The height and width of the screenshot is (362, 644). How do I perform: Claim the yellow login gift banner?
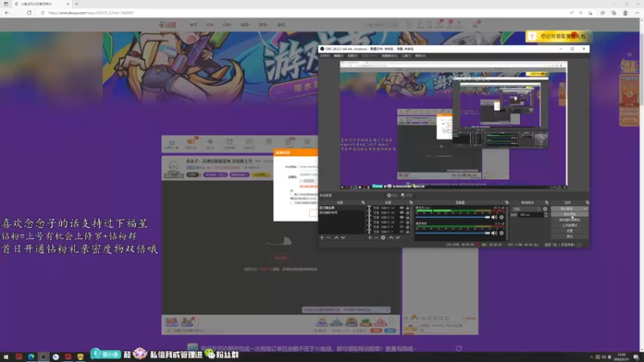click(559, 36)
